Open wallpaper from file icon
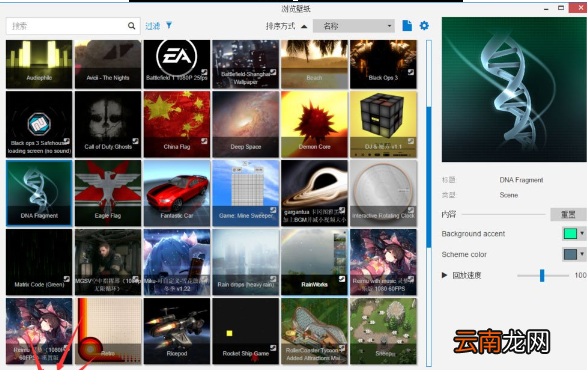587x370 pixels. [407, 25]
